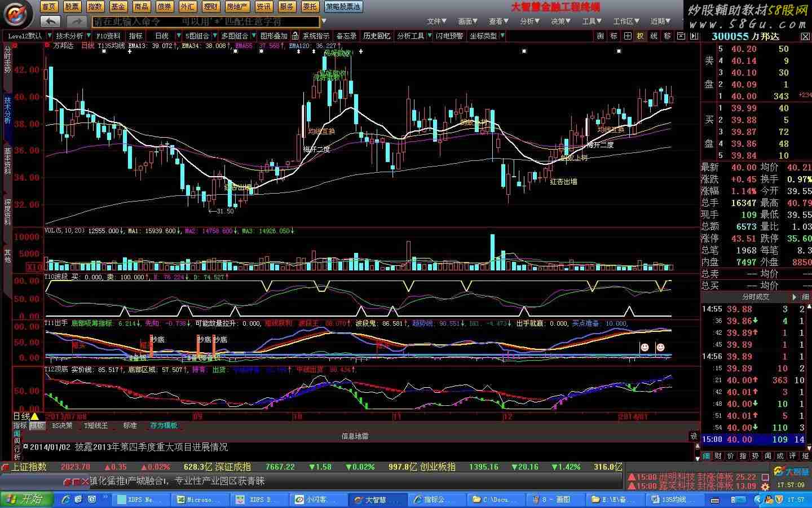Expand the 分析工具 dropdown arrow
This screenshot has width=812, height=508.
click(429, 36)
